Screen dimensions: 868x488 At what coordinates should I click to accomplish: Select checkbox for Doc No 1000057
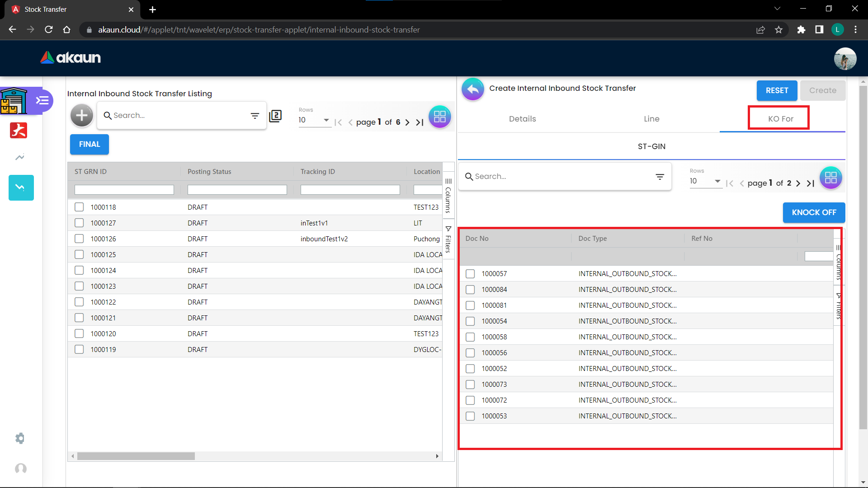(x=470, y=274)
